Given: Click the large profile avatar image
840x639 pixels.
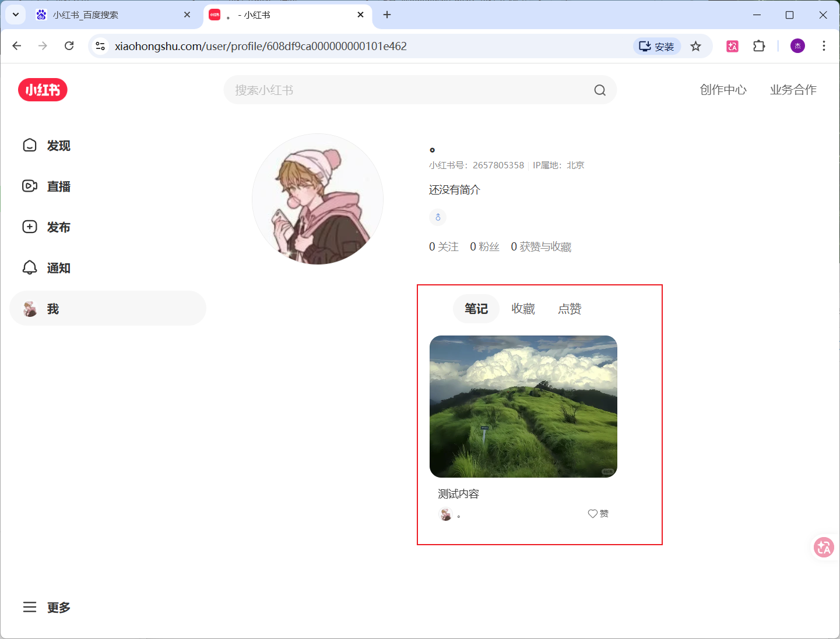Looking at the screenshot, I should click(x=318, y=199).
